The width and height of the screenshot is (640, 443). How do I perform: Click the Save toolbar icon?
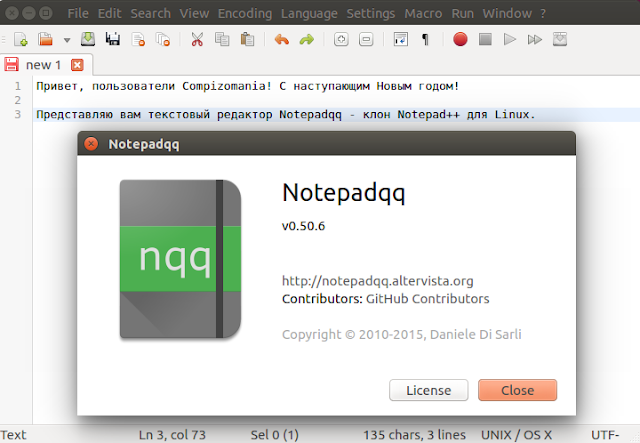[x=88, y=40]
